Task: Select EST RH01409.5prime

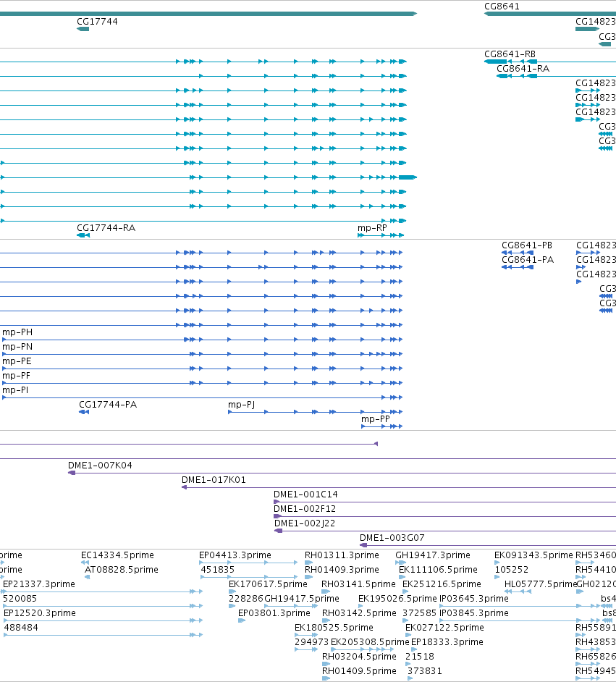Action: click(359, 671)
